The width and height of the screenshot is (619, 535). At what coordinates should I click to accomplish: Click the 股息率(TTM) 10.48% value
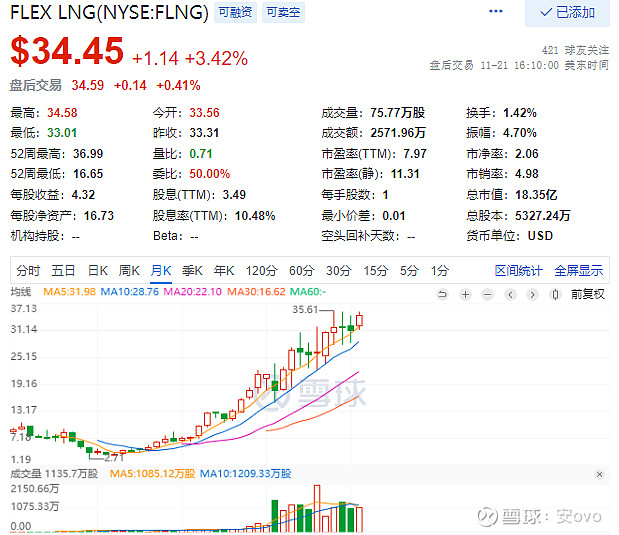point(255,216)
